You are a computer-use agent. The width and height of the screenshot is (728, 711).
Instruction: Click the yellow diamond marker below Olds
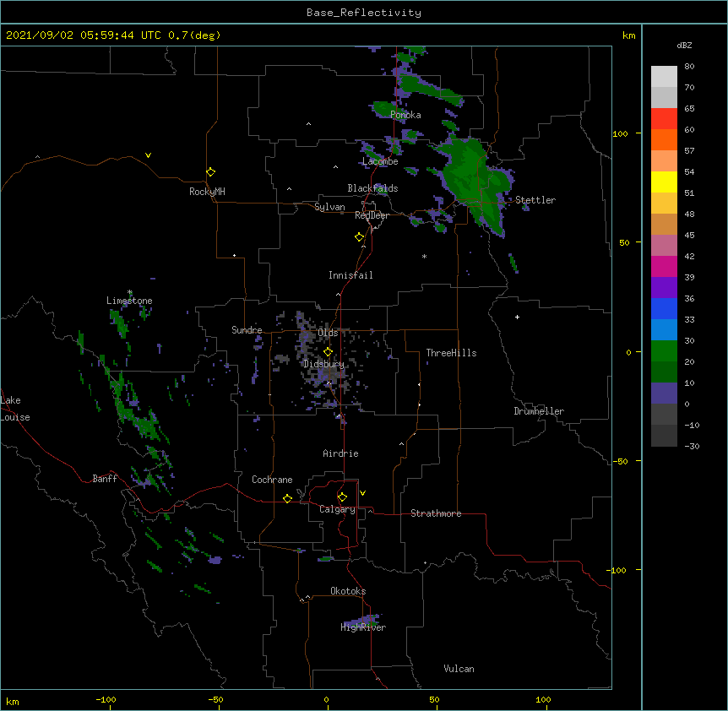click(328, 352)
